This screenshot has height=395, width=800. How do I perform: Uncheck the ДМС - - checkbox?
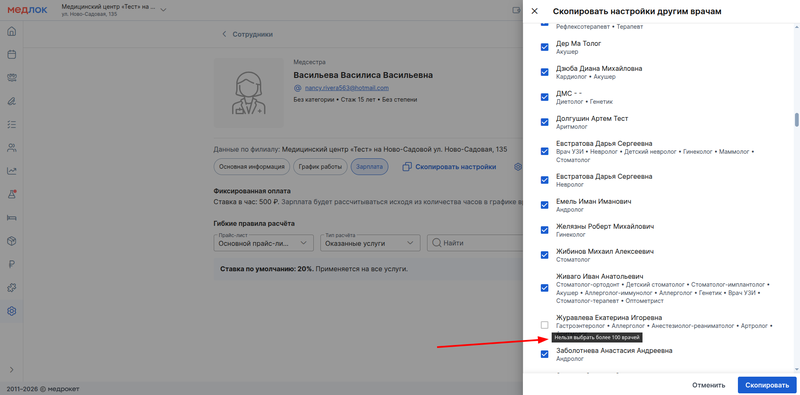pos(544,97)
